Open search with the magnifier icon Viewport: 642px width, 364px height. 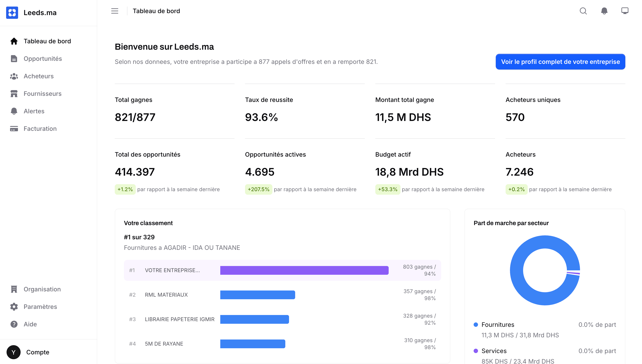[583, 11]
